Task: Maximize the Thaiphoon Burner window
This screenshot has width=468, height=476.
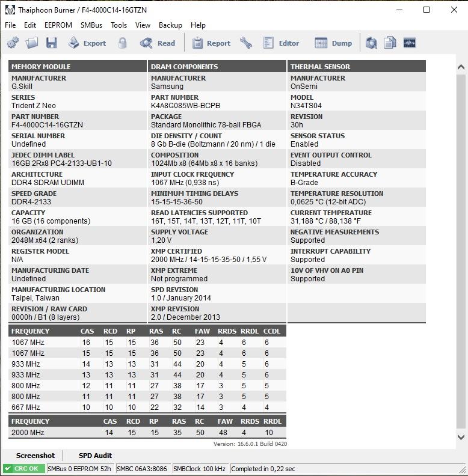Action: pos(426,10)
